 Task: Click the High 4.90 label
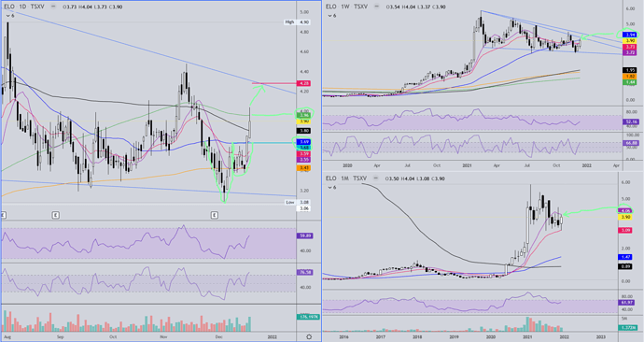tap(298, 22)
